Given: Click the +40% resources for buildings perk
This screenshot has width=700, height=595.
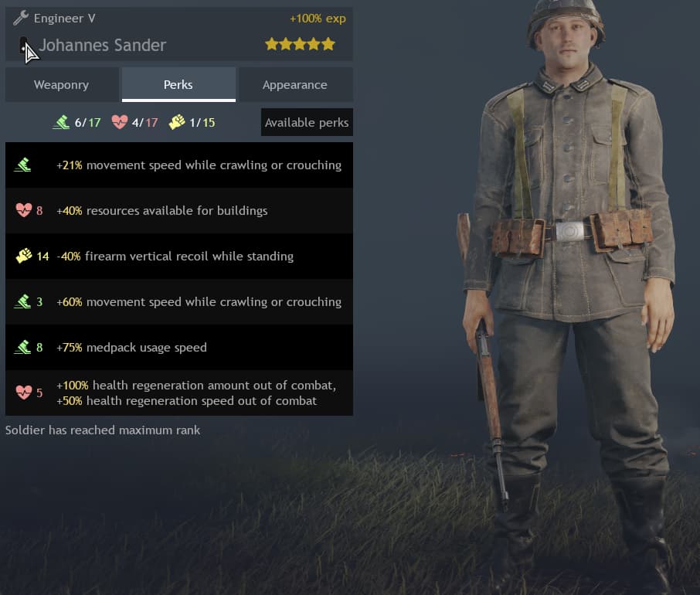Looking at the screenshot, I should coord(179,211).
